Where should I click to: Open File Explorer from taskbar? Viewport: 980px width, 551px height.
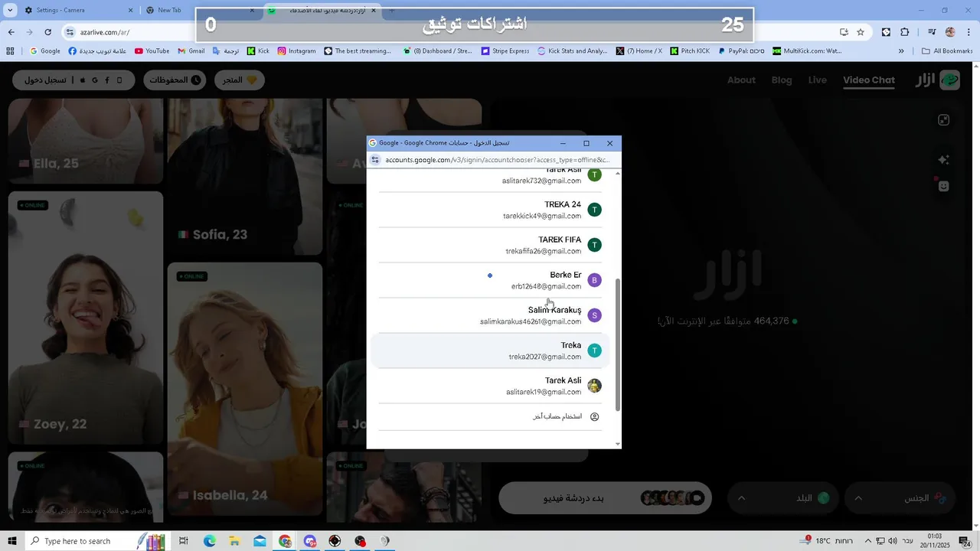pos(234,541)
